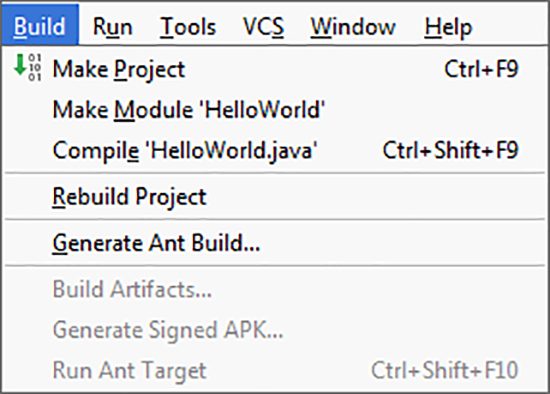Open the Run menu

coord(113,27)
